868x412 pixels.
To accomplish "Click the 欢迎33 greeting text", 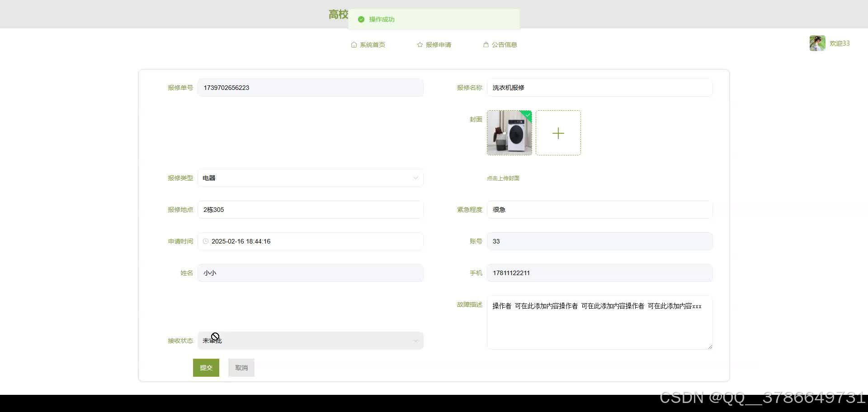I will coord(840,43).
